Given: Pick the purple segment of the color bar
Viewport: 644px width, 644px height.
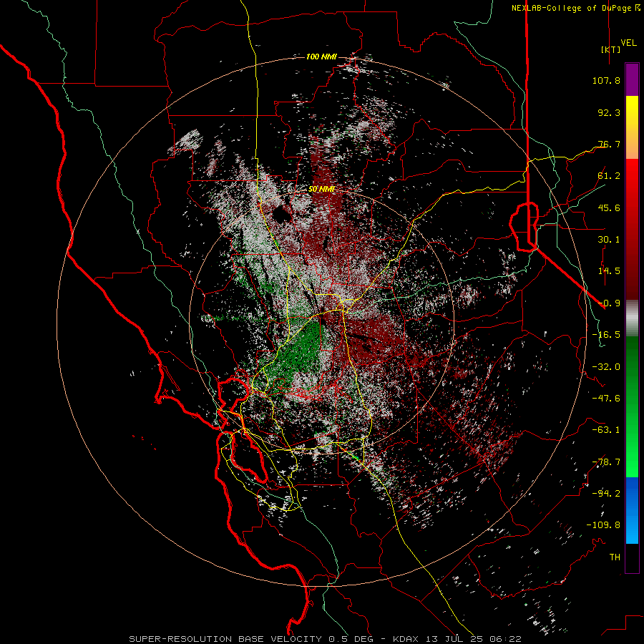Looking at the screenshot, I should (x=632, y=79).
